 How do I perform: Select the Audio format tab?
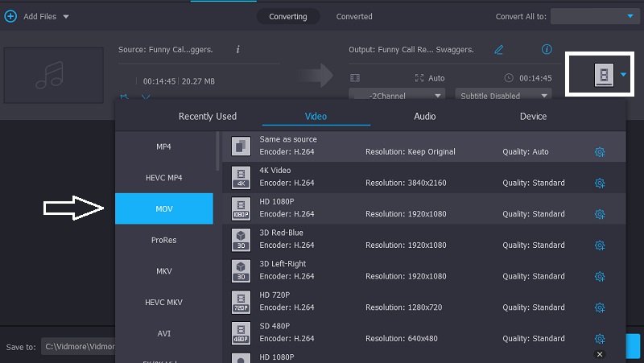(x=425, y=117)
